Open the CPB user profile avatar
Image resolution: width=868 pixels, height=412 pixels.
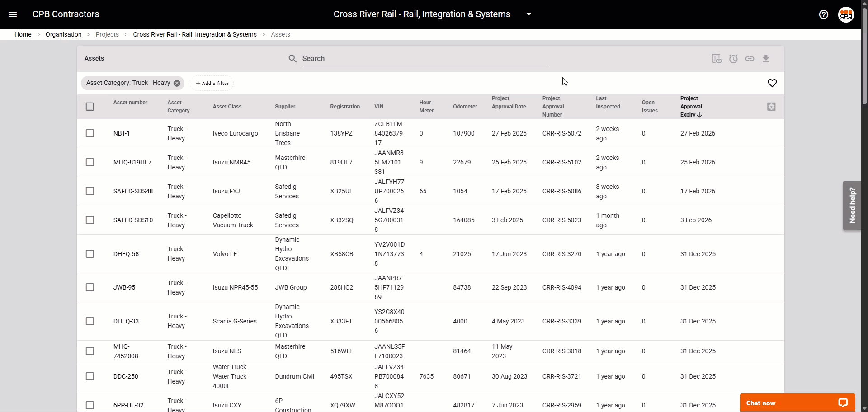pos(846,14)
